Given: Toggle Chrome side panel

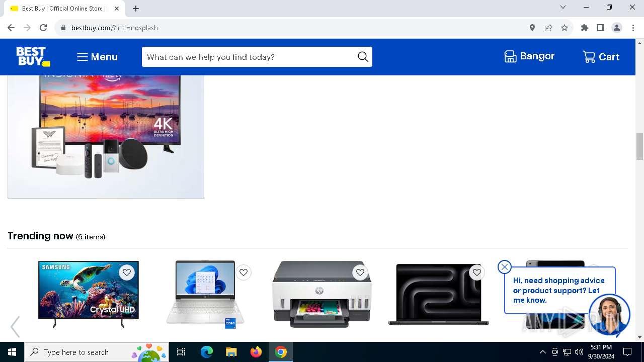Looking at the screenshot, I should click(601, 28).
